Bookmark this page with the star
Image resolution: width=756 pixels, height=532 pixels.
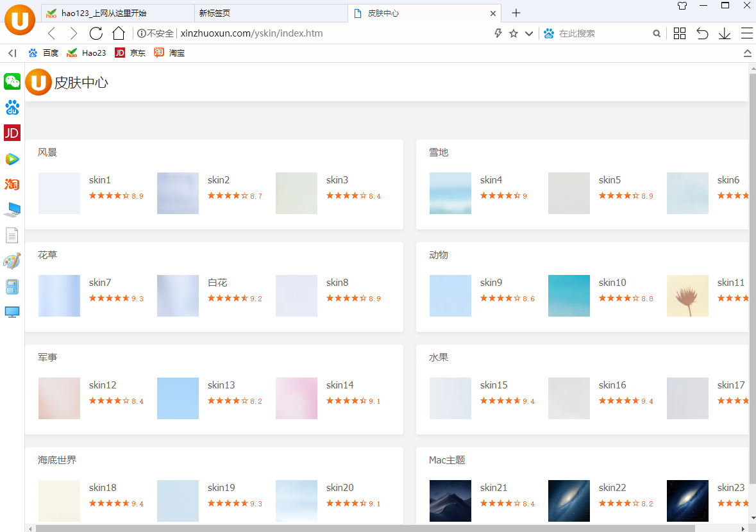pyautogui.click(x=512, y=33)
